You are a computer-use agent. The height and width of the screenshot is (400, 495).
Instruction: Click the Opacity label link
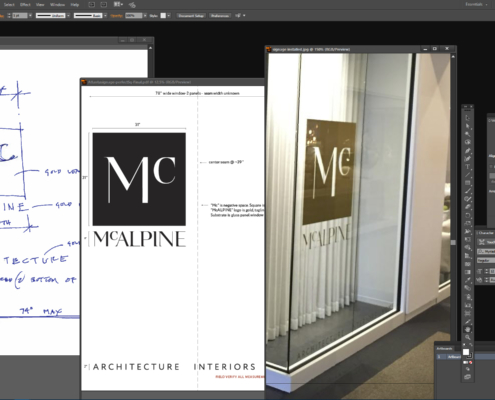pos(117,16)
